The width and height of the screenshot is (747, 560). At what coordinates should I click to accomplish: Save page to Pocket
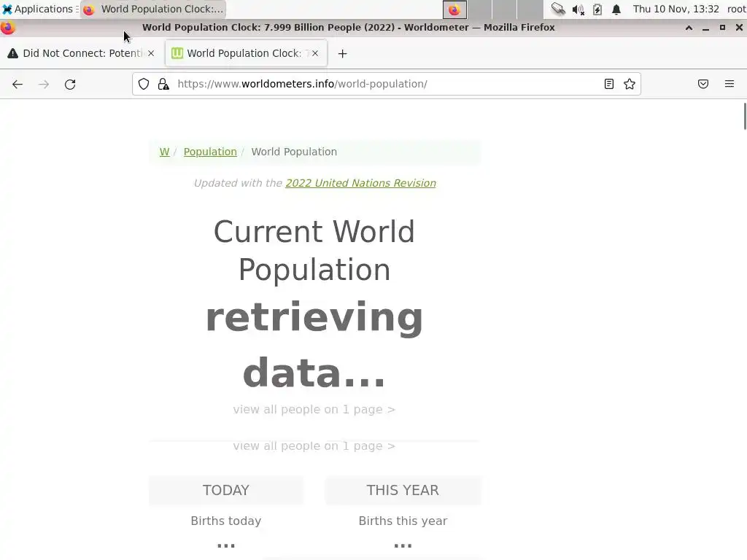click(x=703, y=85)
